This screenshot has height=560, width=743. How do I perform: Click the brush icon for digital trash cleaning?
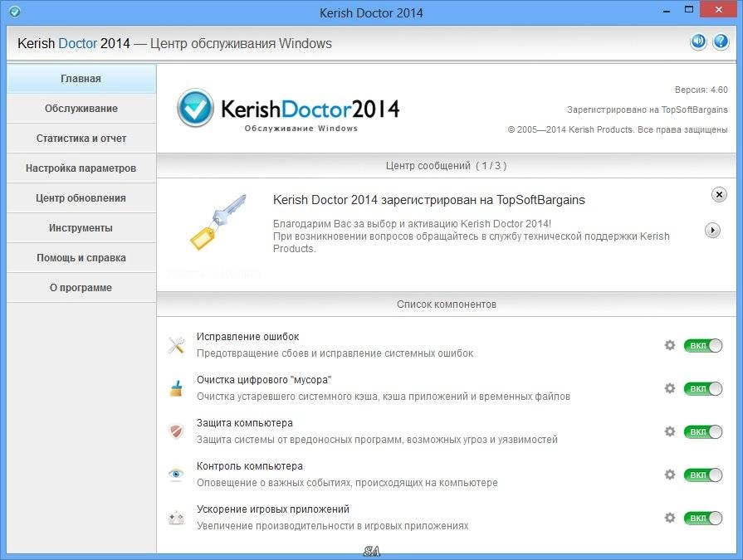pos(176,388)
